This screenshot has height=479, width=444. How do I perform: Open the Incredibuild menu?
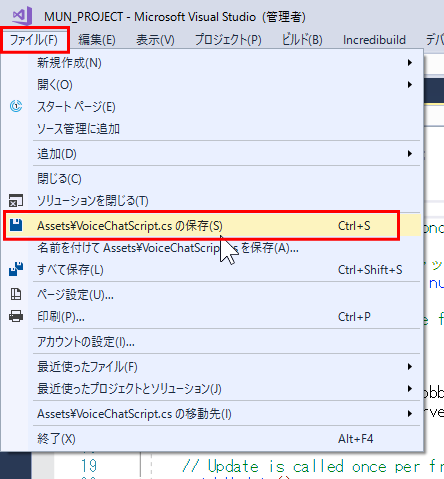coord(374,40)
